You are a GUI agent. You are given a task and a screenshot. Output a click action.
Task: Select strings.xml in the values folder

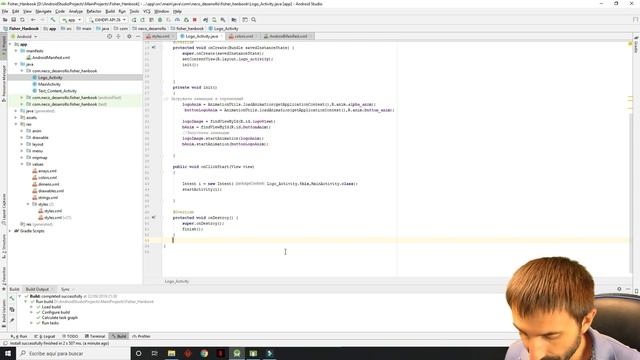click(x=48, y=198)
